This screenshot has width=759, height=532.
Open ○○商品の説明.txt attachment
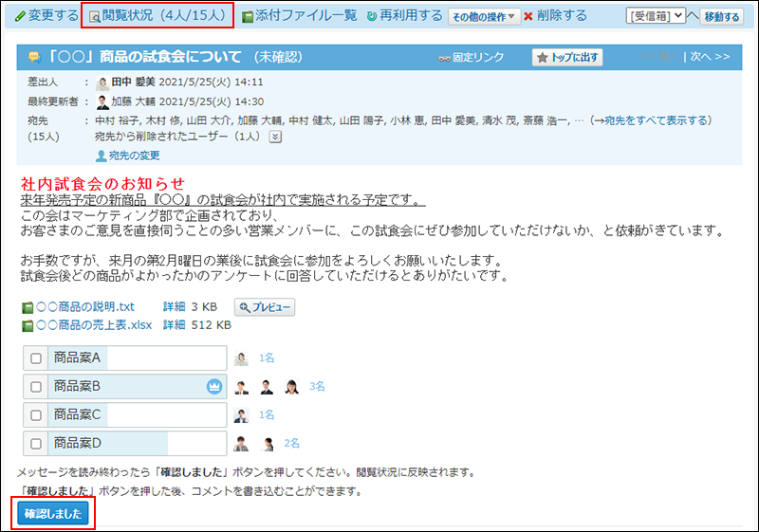pos(85,306)
